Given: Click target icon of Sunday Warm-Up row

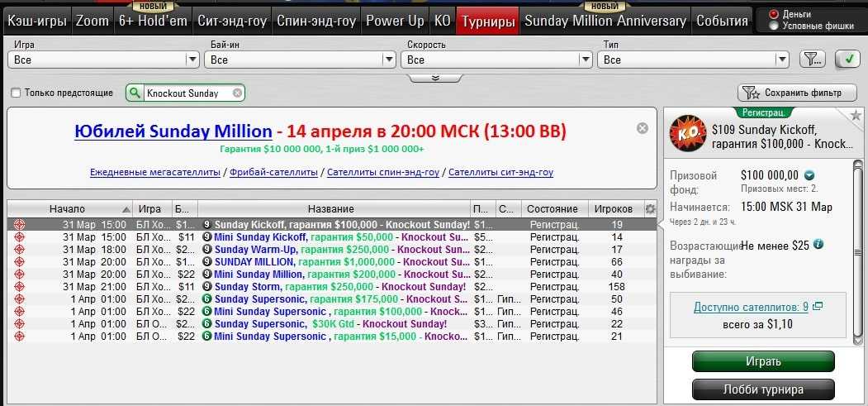Looking at the screenshot, I should click(19, 249).
